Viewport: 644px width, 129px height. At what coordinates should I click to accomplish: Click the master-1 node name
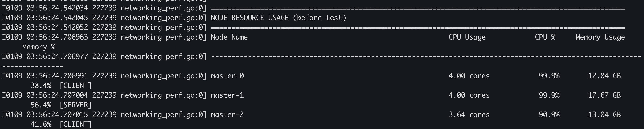tap(227, 95)
